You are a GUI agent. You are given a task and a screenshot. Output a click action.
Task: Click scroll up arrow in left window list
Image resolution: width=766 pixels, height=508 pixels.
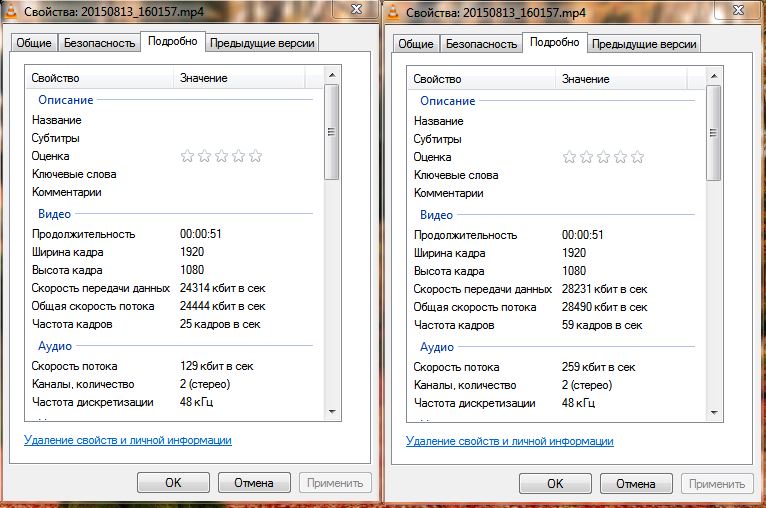(x=332, y=75)
